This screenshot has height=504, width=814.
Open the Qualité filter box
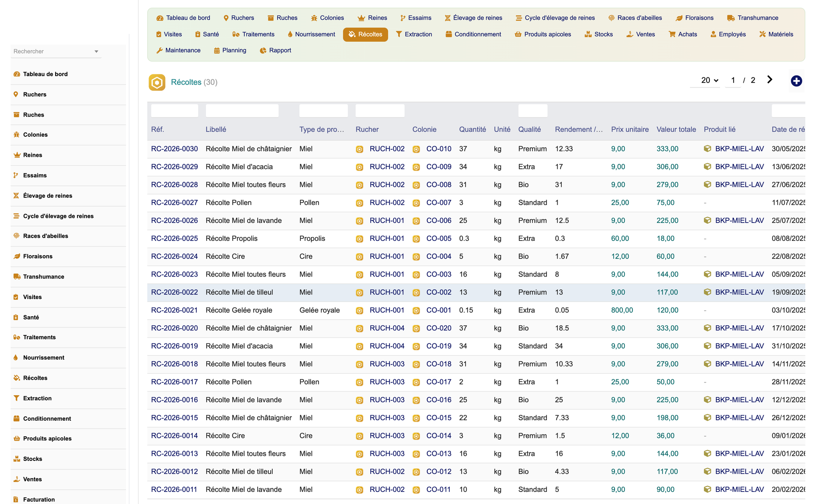point(532,111)
